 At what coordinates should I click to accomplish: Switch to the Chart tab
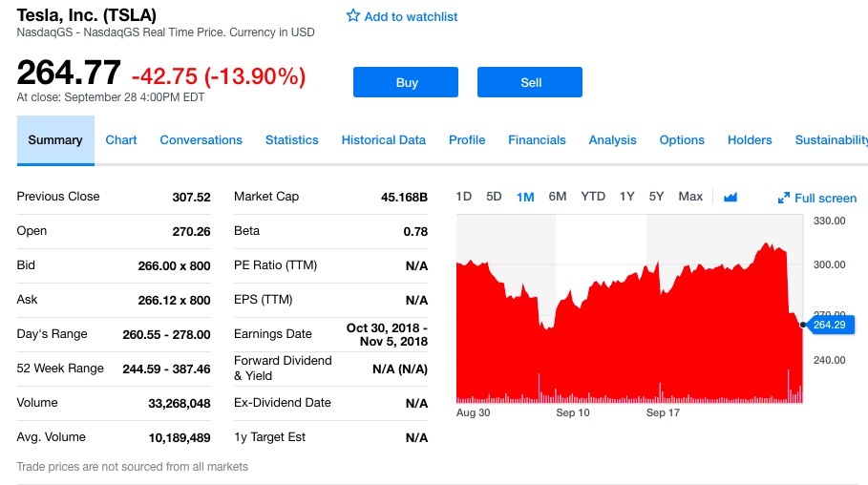[121, 140]
